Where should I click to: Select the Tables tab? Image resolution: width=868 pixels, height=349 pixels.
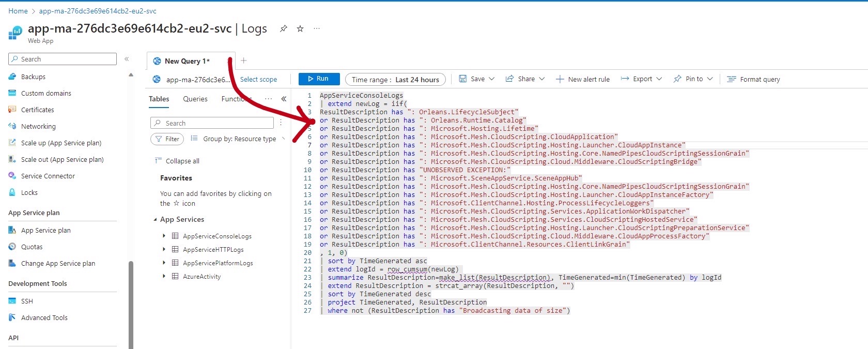pyautogui.click(x=159, y=99)
